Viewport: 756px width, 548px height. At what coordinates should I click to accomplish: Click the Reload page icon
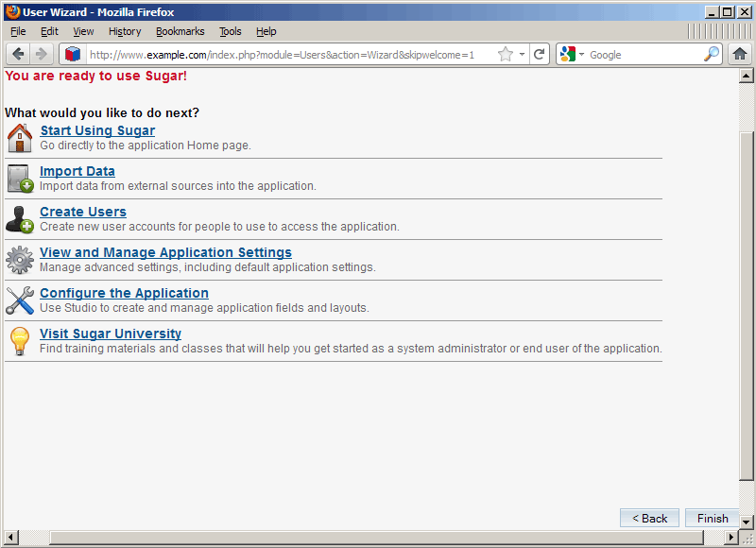click(x=540, y=54)
